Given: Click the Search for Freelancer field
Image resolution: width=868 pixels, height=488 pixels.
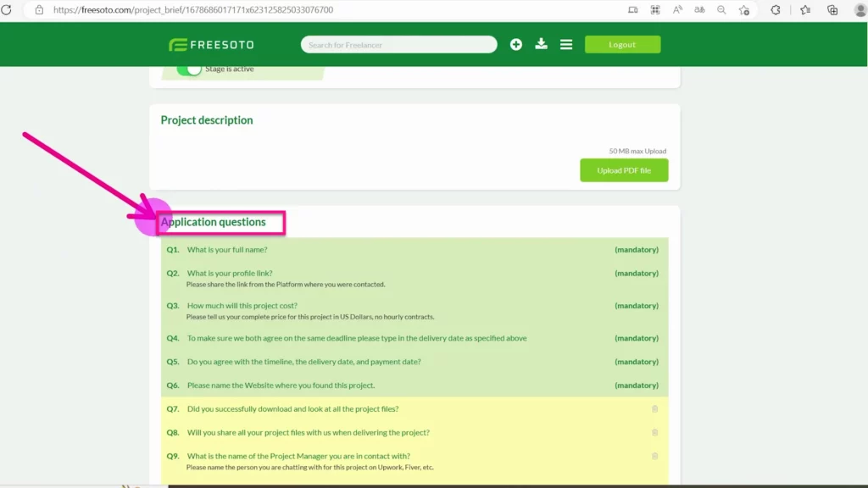Looking at the screenshot, I should (398, 44).
